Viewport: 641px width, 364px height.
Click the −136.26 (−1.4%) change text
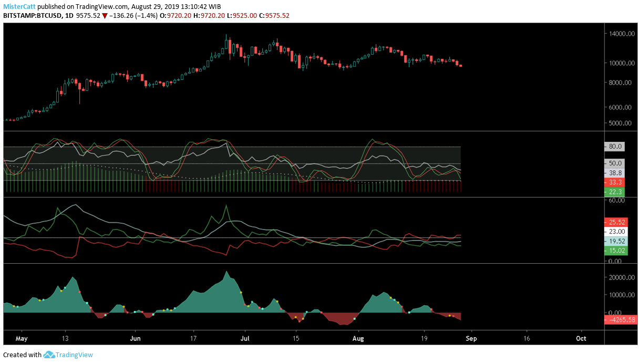point(133,16)
